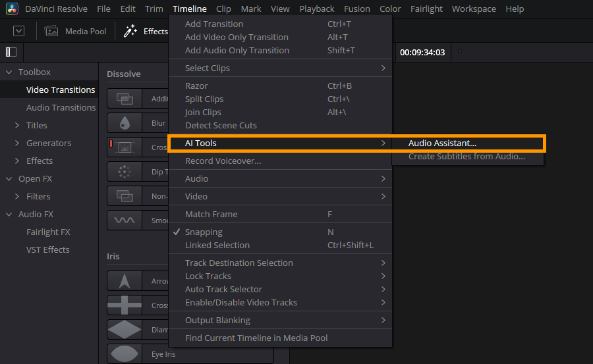Viewport: 593px width, 364px height.
Task: Open the Mark menu
Action: tap(251, 9)
